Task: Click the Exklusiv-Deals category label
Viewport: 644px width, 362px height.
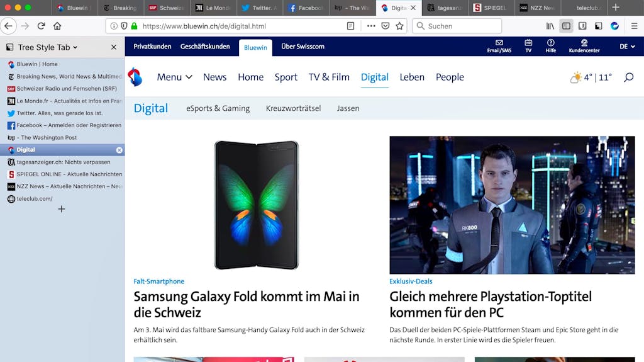Action: pos(411,281)
